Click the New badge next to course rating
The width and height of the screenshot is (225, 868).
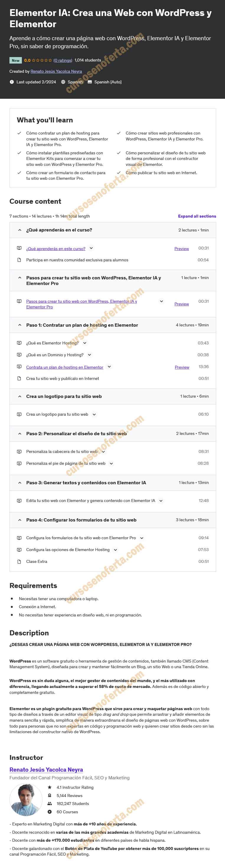click(15, 60)
